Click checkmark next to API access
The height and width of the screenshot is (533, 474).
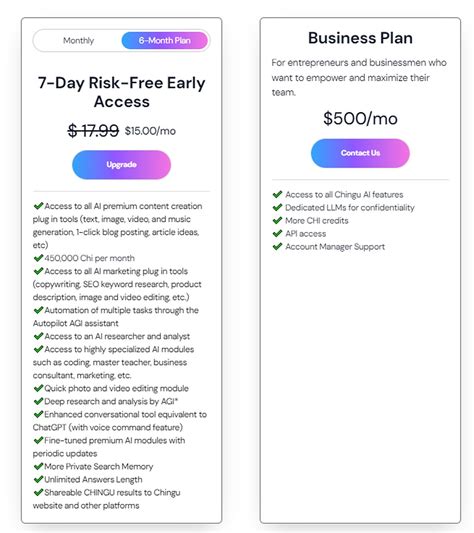pos(277,233)
